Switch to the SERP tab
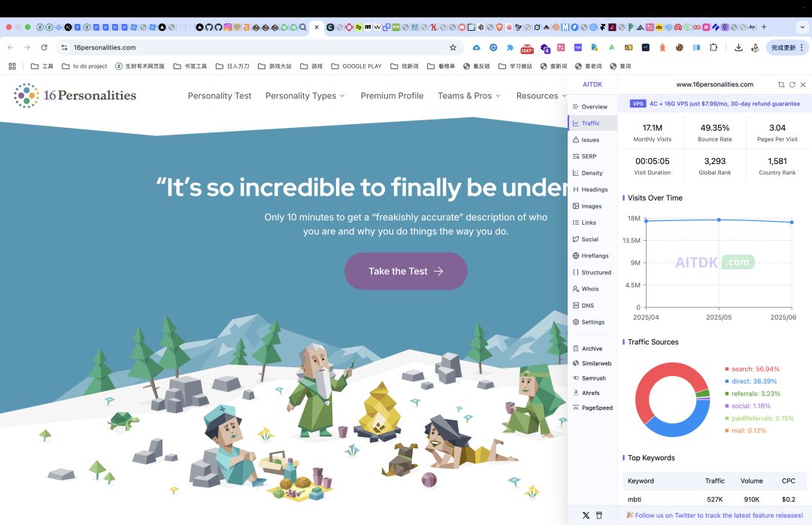Image resolution: width=812 pixels, height=525 pixels. (585, 156)
